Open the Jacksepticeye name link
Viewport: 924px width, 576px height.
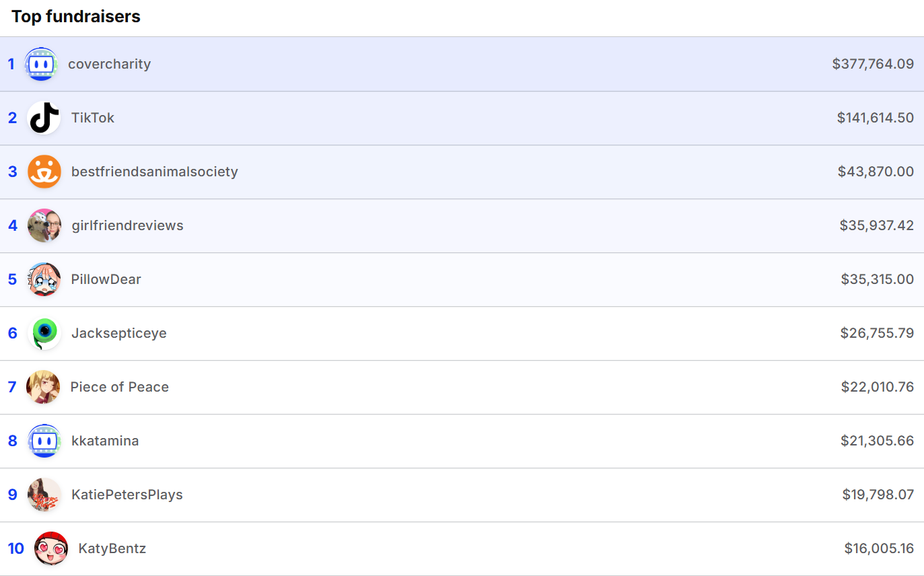point(119,333)
